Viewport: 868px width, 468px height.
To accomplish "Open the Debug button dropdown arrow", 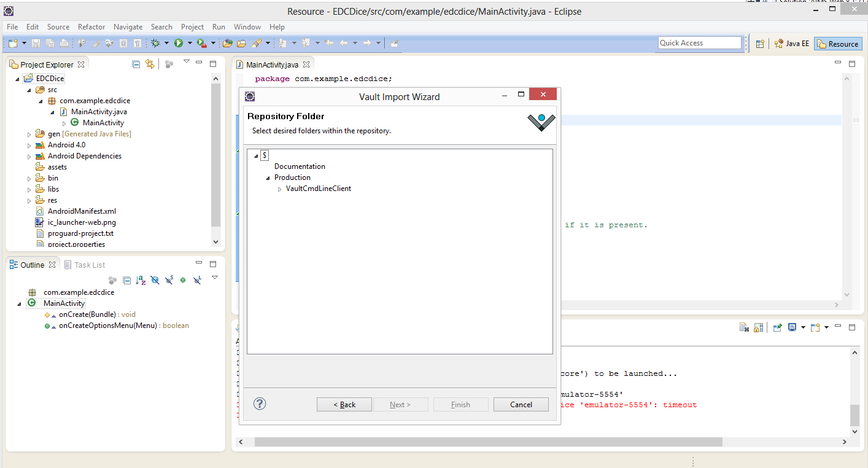I will click(166, 43).
